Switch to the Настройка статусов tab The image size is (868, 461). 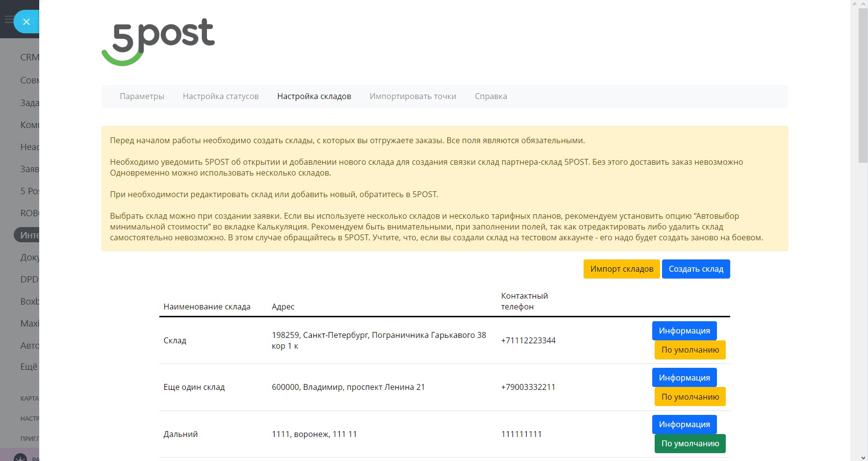tap(221, 96)
